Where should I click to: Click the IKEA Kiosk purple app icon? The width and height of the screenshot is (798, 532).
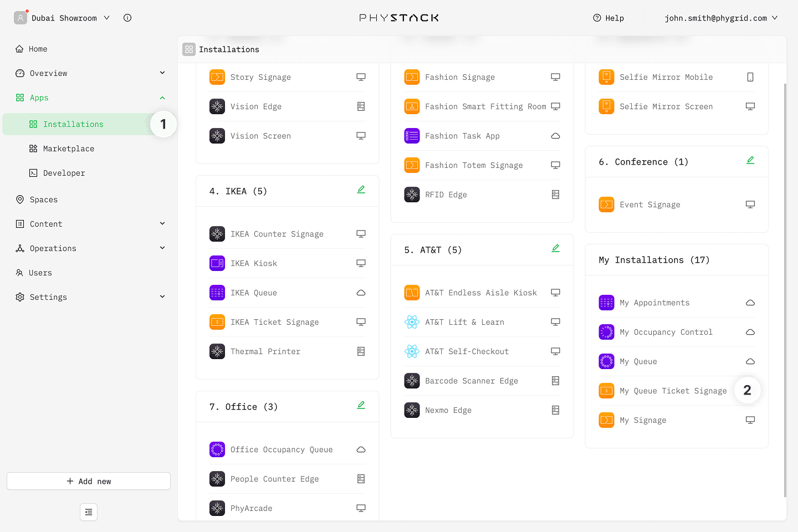pos(217,263)
